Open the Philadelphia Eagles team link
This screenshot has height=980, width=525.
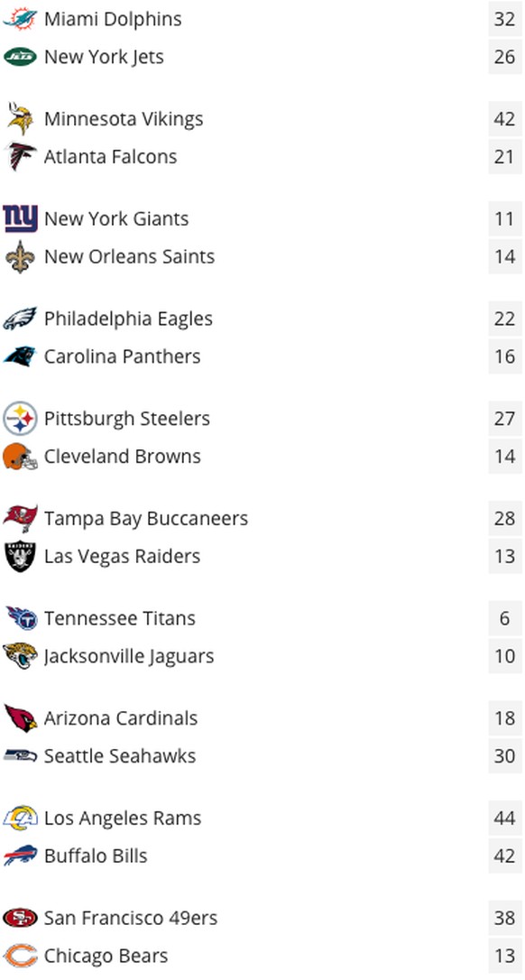[128, 319]
